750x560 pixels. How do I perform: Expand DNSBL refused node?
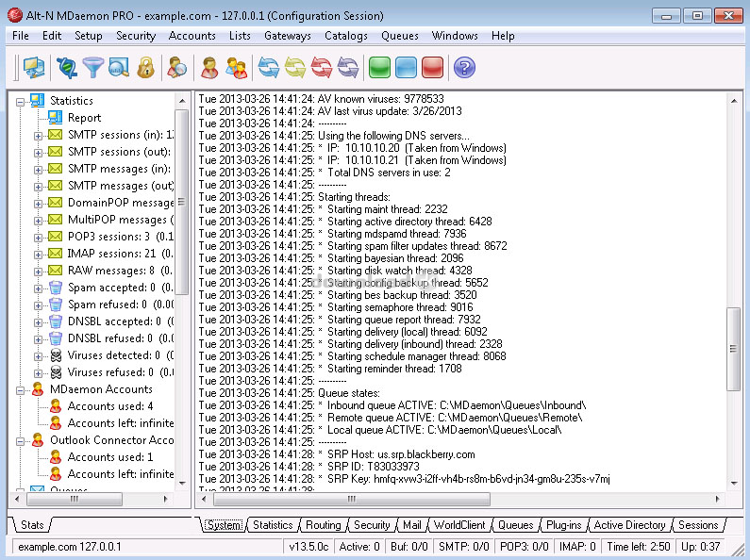(38, 339)
